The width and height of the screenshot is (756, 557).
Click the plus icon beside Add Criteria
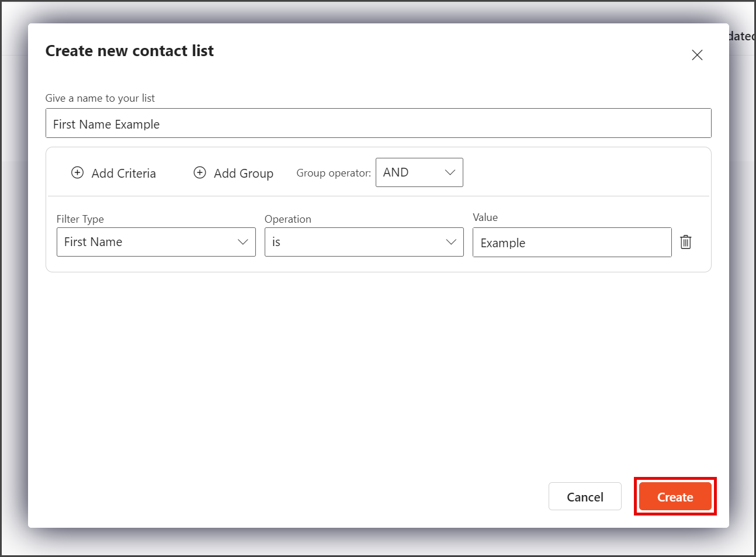click(77, 172)
